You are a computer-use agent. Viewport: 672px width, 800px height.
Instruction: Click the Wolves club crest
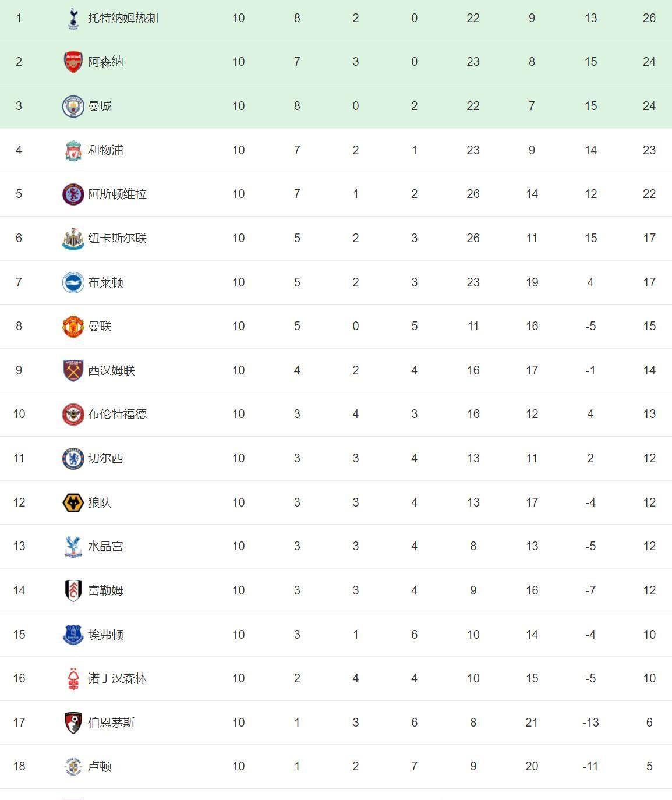point(73,502)
